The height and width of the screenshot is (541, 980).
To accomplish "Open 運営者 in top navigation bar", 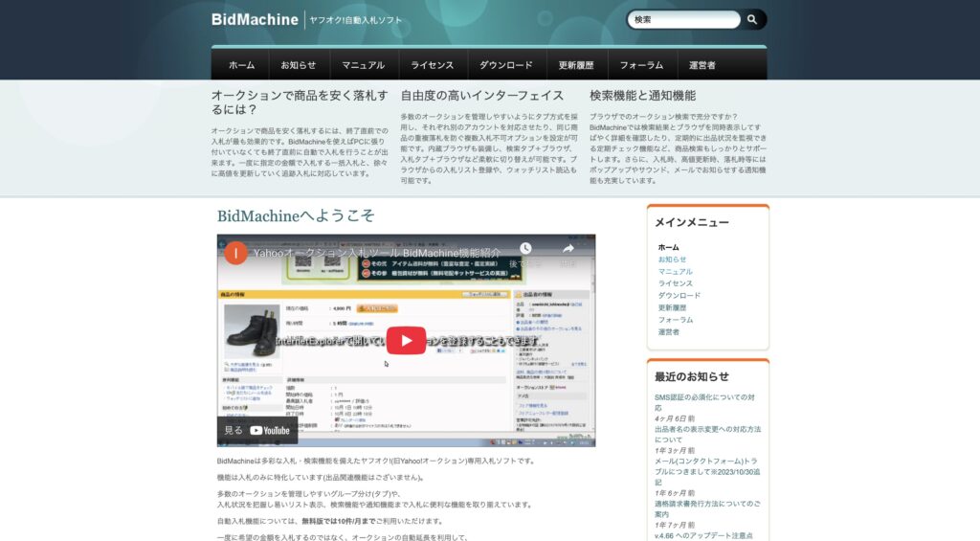I will point(702,65).
